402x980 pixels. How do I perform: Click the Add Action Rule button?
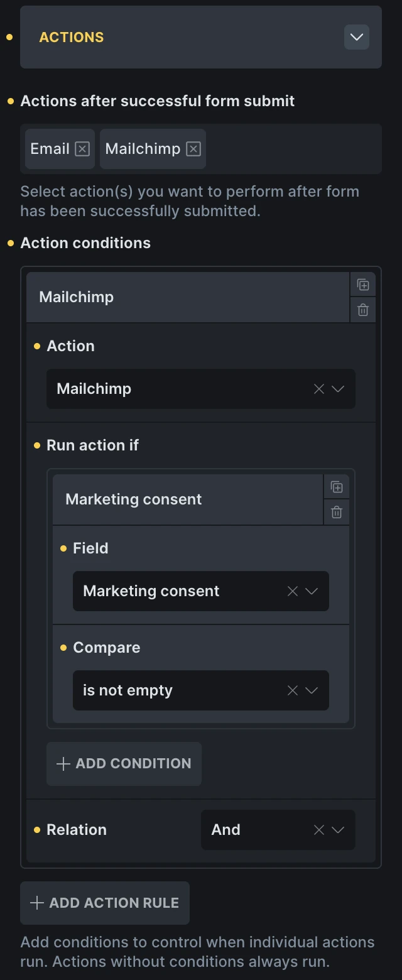(105, 903)
